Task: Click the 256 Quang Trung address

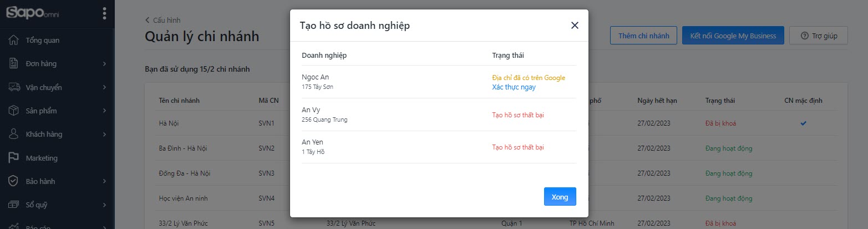Action: (x=324, y=120)
